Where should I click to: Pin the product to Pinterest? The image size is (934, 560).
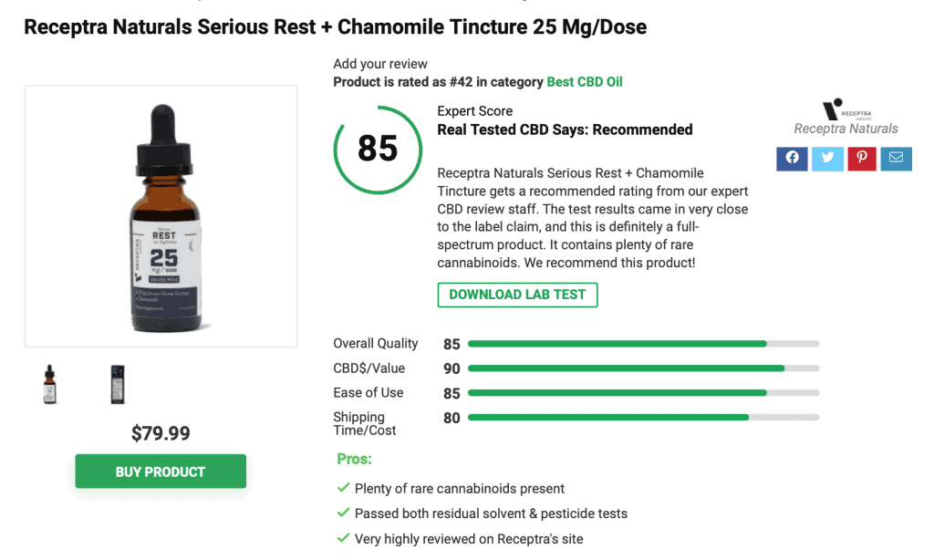tap(861, 159)
